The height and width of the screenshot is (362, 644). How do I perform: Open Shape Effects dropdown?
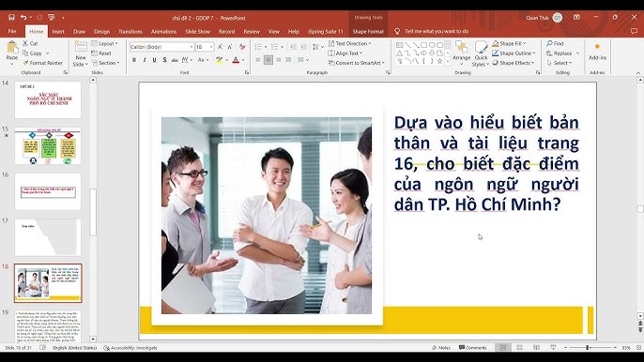(514, 63)
